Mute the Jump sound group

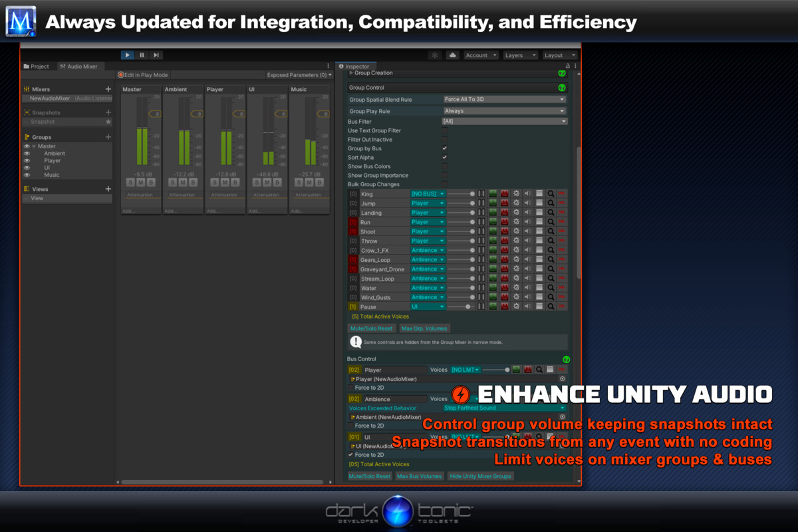504,203
